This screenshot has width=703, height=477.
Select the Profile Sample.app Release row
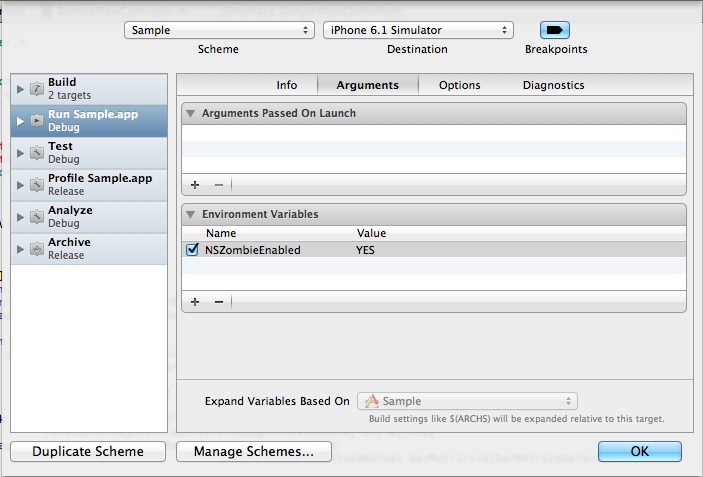point(89,185)
